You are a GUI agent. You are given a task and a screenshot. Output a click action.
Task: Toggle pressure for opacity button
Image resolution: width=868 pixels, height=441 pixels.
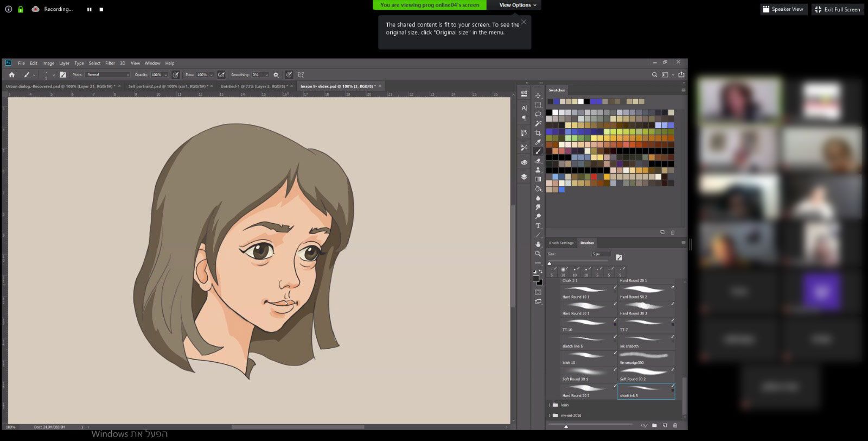pos(176,75)
